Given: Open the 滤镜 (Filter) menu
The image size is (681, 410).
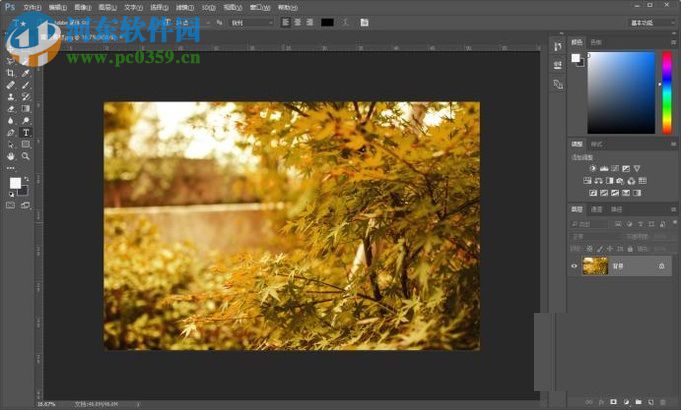Looking at the screenshot, I should coord(184,7).
